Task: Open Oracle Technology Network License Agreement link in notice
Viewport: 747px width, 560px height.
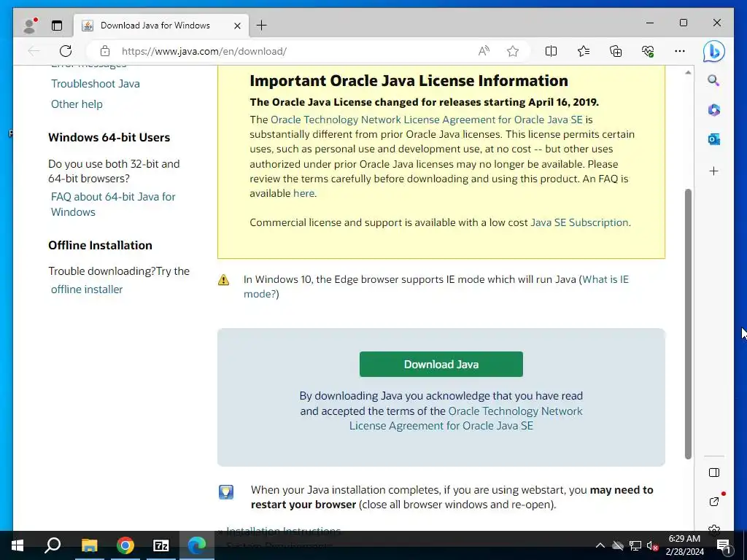Action: [x=426, y=120]
